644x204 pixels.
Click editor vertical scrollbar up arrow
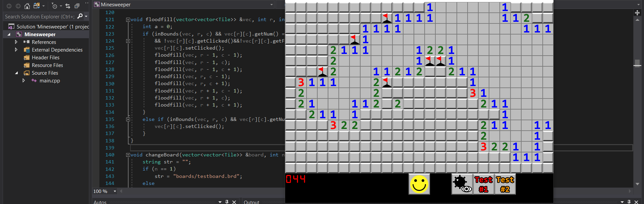click(637, 20)
